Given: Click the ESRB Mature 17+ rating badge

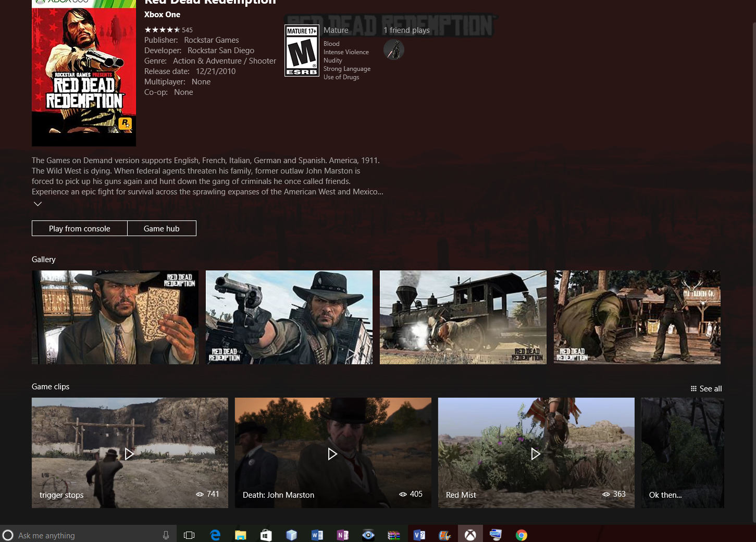Looking at the screenshot, I should [302, 51].
